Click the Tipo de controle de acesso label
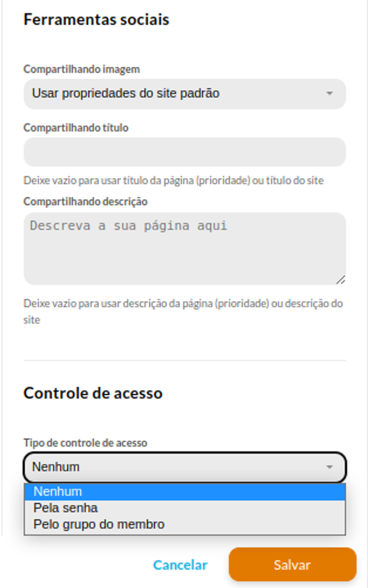Image resolution: width=368 pixels, height=588 pixels. [x=85, y=443]
